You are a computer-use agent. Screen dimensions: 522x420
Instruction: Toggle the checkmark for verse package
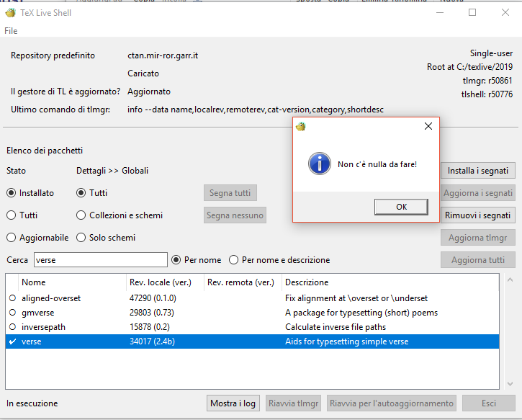(x=13, y=341)
